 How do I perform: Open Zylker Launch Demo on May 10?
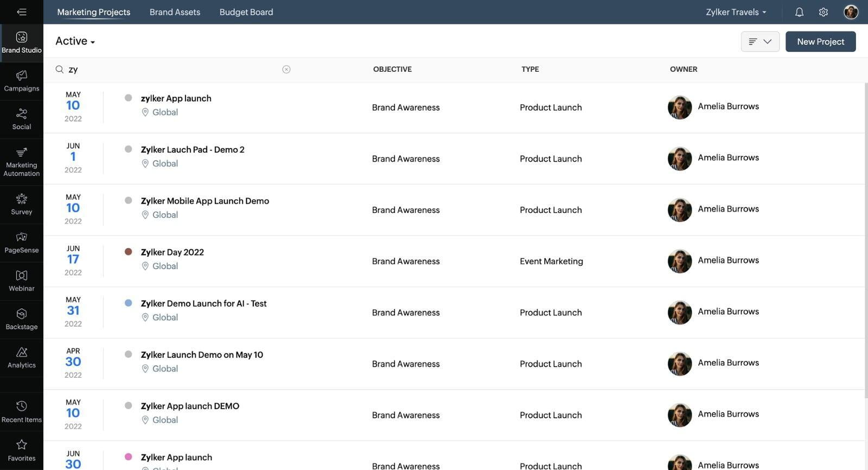pyautogui.click(x=202, y=354)
